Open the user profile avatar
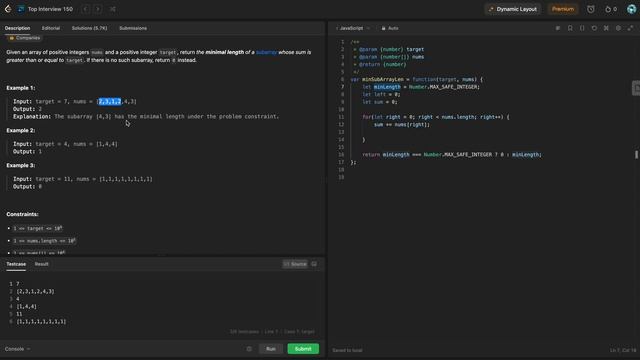 pyautogui.click(x=631, y=9)
